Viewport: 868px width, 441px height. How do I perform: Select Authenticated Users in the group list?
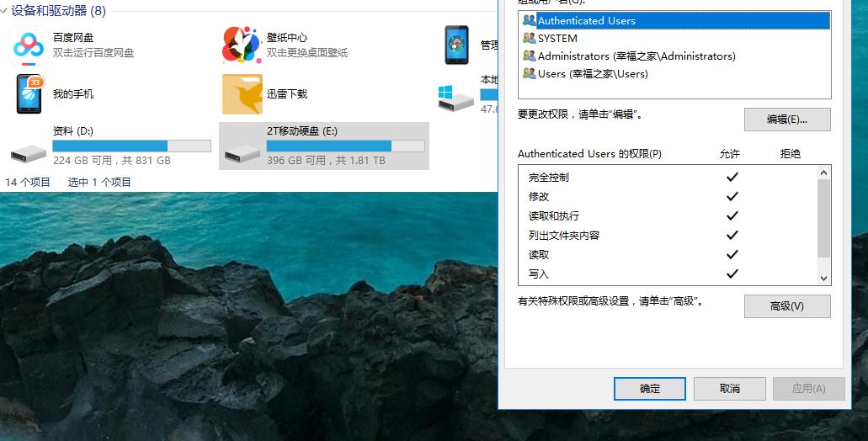(x=587, y=20)
